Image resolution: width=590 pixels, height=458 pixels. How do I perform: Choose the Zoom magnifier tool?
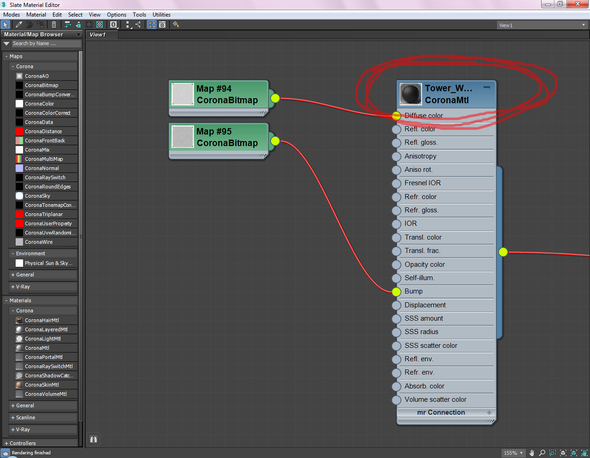(x=542, y=453)
